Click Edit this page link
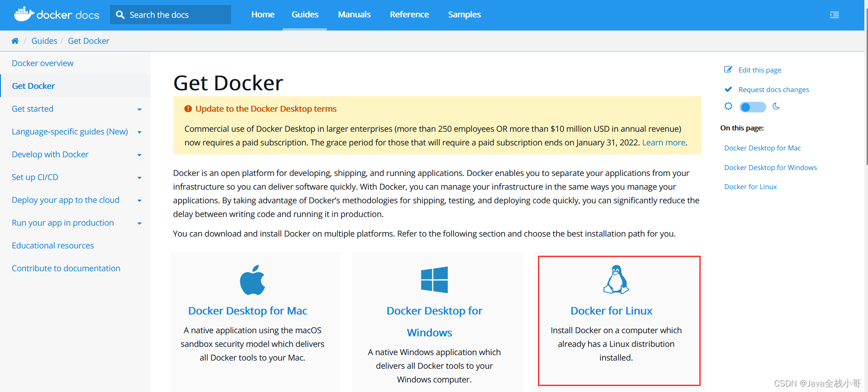868x392 pixels. coord(760,70)
